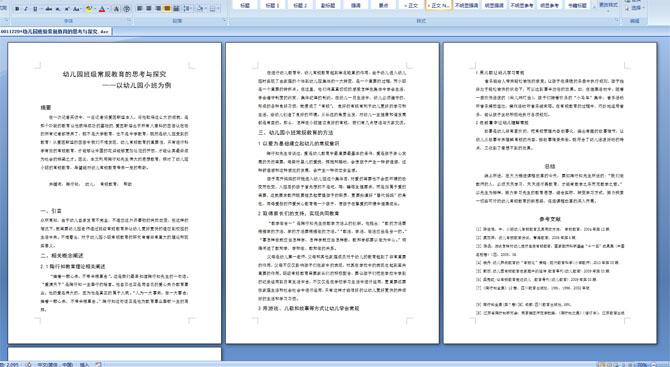Toggle italic formatting
The width and height of the screenshot is (670, 367).
pyautogui.click(x=26, y=9)
